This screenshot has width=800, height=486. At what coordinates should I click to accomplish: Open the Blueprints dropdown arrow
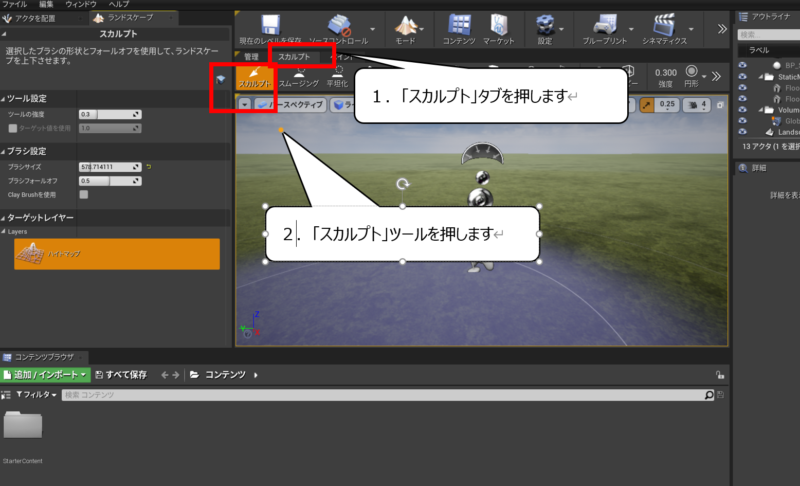tap(631, 29)
